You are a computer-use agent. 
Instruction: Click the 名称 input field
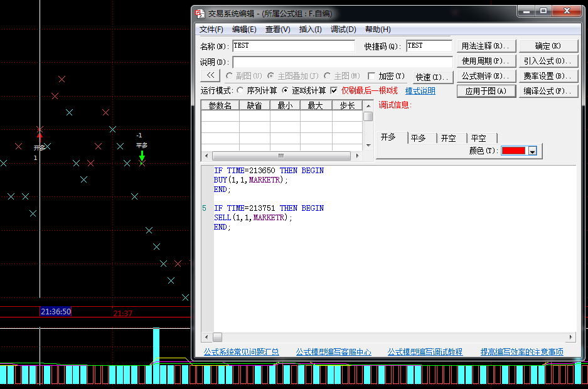click(x=294, y=46)
